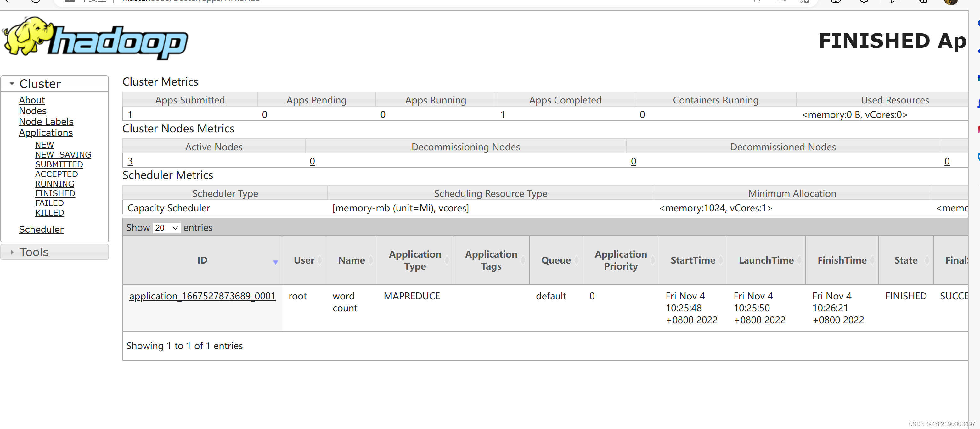Open the About cluster page

tap(32, 100)
